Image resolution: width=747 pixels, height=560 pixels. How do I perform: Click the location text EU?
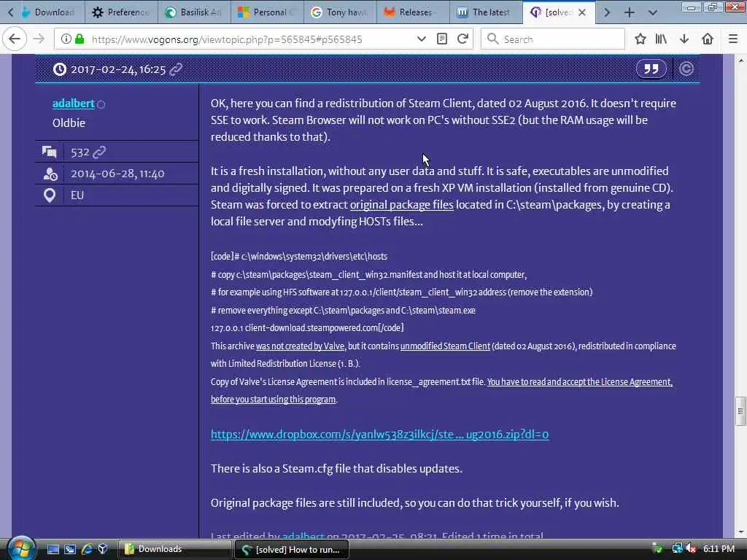point(77,195)
